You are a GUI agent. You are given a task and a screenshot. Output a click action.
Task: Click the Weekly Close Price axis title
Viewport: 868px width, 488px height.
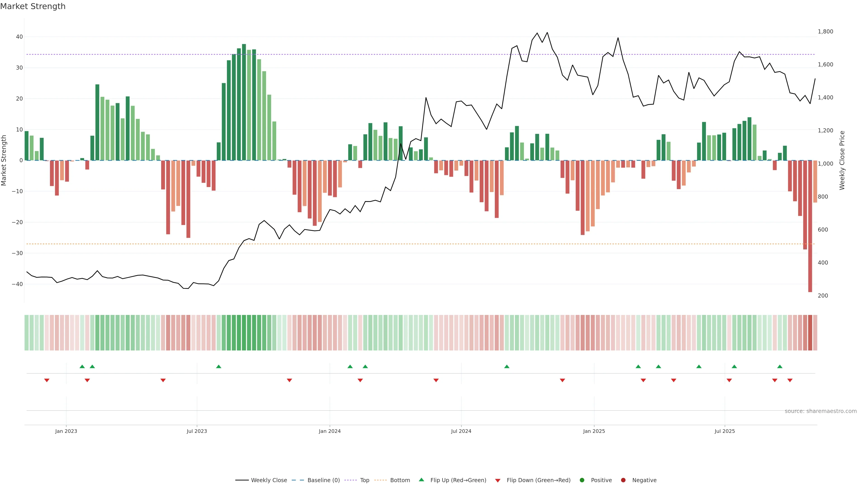(842, 160)
